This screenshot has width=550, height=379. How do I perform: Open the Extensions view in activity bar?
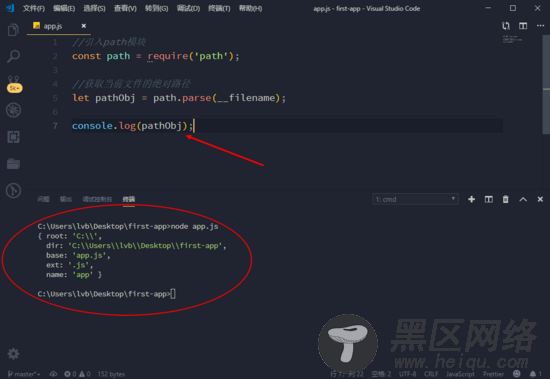point(13,137)
